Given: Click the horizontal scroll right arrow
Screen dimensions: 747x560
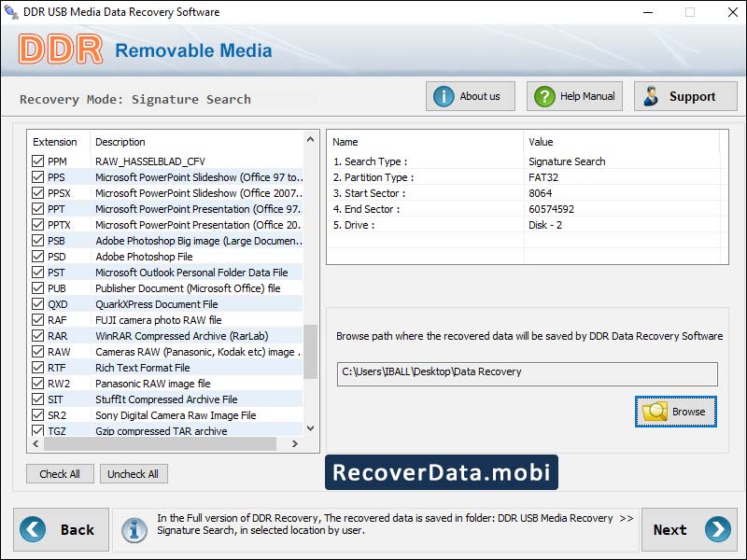Looking at the screenshot, I should point(295,444).
